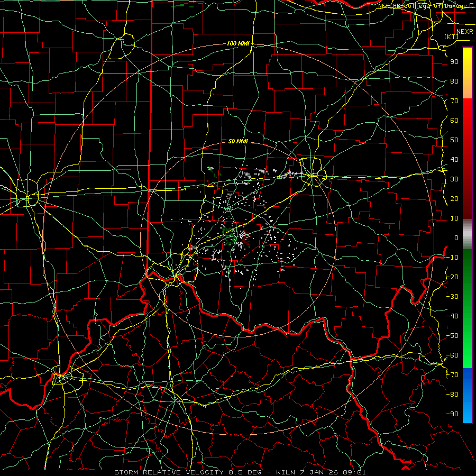476x476 pixels.
Task: Pick the gray zero-velocity band of the scale
Action: point(467,234)
